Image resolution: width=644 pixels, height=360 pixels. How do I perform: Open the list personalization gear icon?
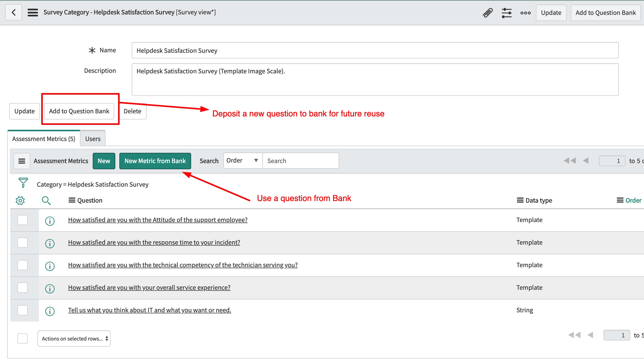20,200
